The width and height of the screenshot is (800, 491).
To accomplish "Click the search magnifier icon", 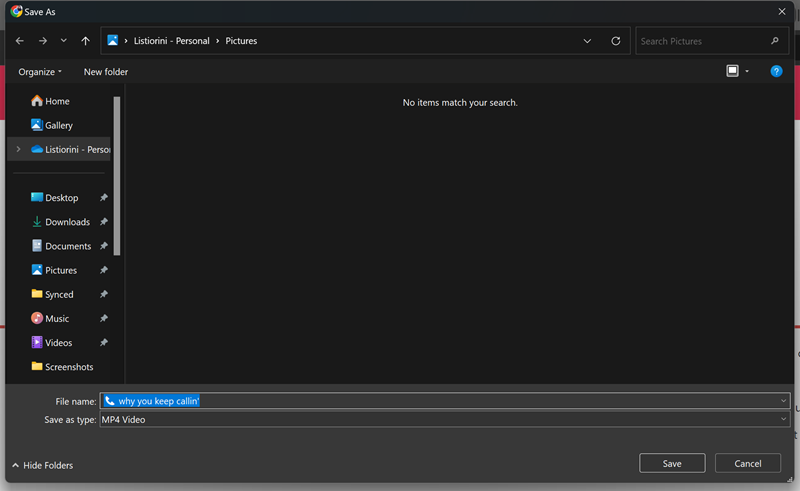I will pos(775,41).
